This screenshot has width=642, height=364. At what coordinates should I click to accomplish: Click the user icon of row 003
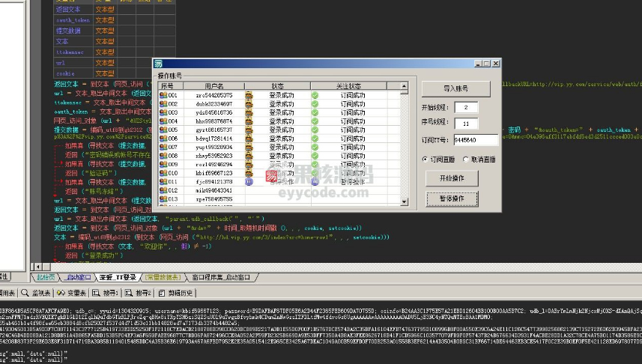pos(163,112)
